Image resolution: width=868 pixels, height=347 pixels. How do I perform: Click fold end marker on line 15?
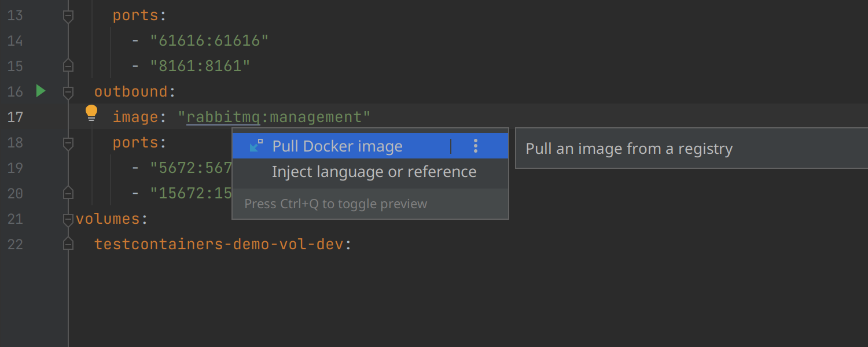(x=68, y=65)
